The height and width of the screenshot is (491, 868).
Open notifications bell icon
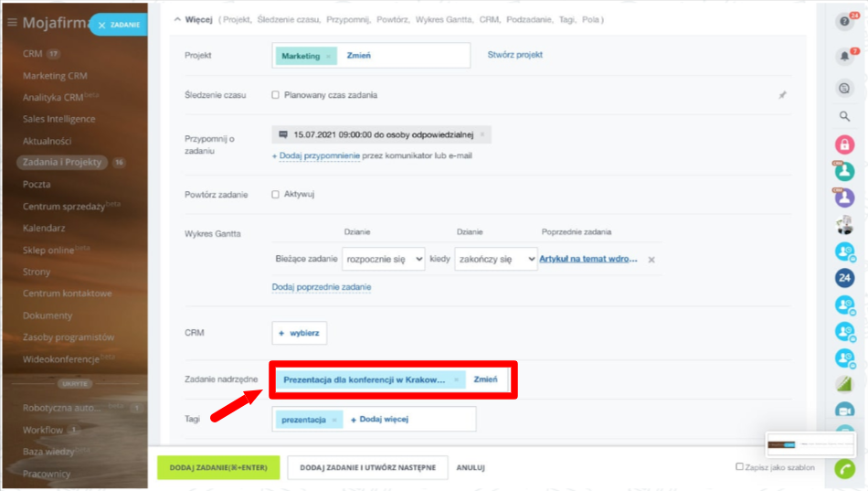pos(844,57)
